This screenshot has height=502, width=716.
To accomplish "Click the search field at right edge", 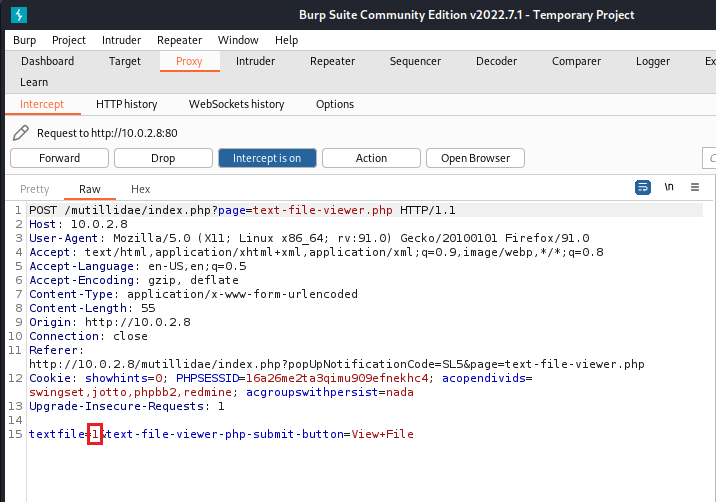I will (709, 158).
